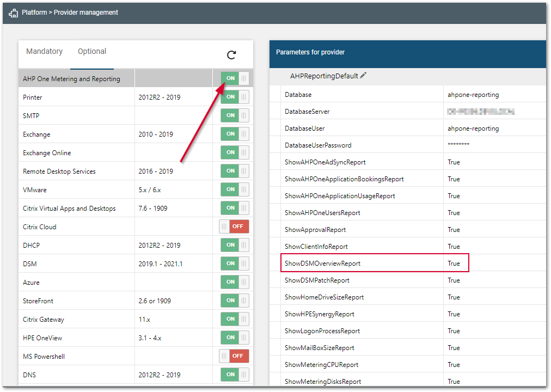551x392 pixels.
Task: Toggle the DNS provider switch
Action: click(x=235, y=375)
